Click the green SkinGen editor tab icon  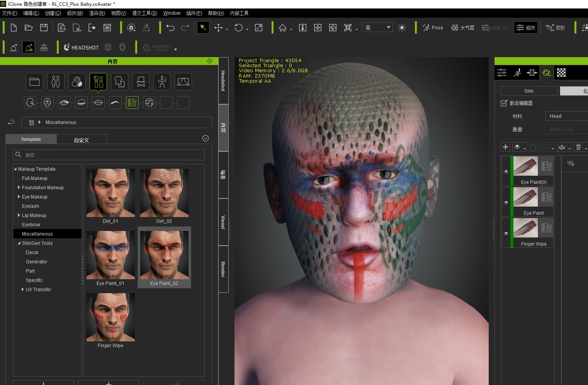pos(547,72)
